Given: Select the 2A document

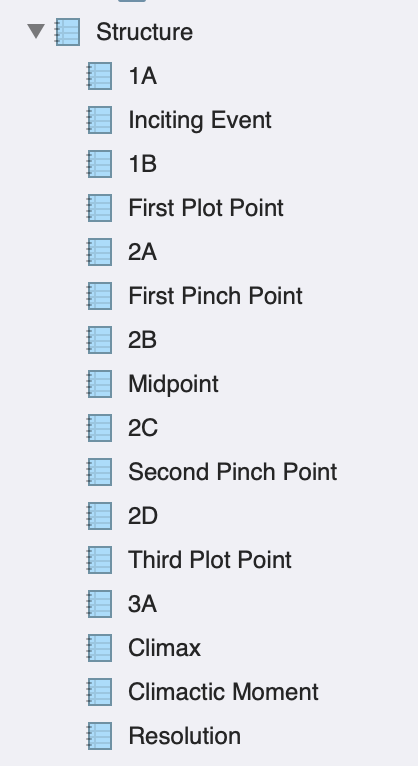Looking at the screenshot, I should coord(142,252).
